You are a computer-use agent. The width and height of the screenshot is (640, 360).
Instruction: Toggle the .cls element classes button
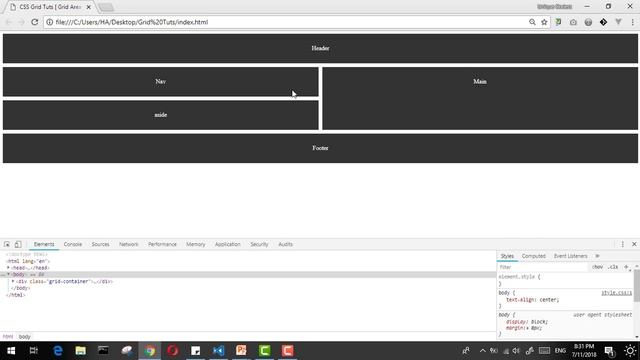613,267
